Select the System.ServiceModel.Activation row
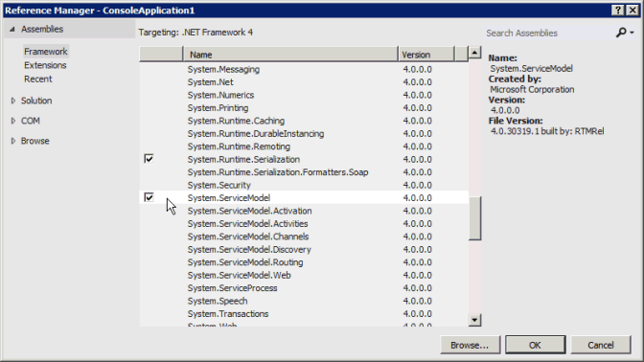Screen dimensions: 644x362 click(304, 211)
